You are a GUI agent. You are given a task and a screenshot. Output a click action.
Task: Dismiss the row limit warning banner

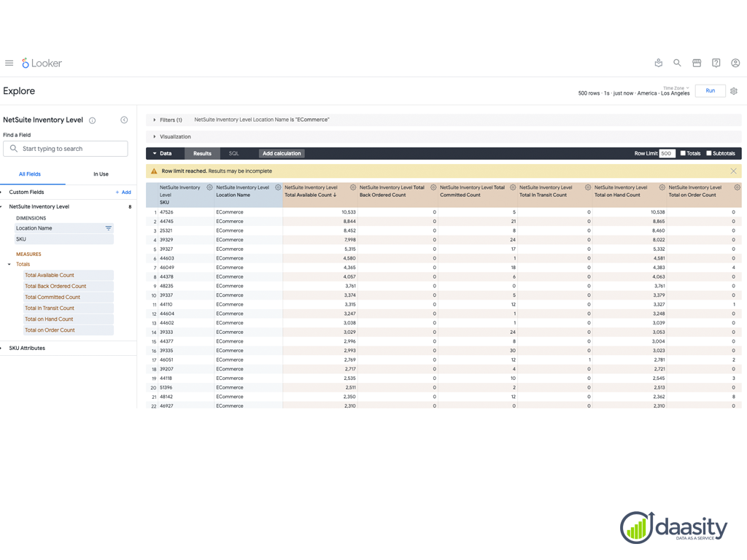pyautogui.click(x=734, y=171)
